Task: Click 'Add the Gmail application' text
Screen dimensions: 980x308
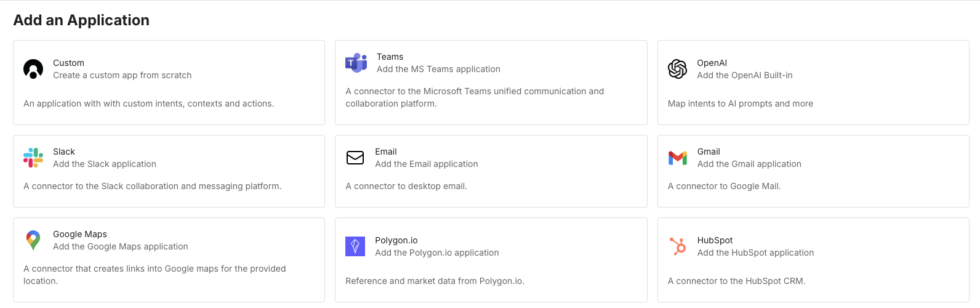Action: click(749, 164)
